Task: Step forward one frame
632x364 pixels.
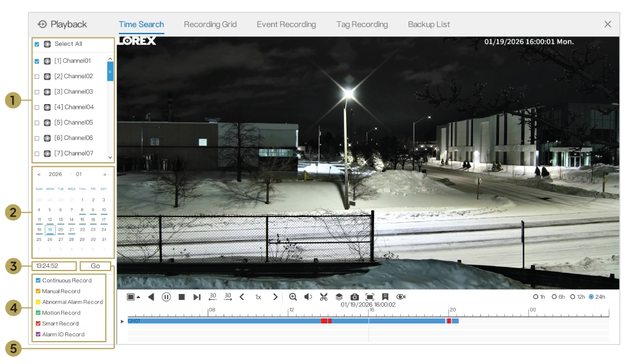Action: pyautogui.click(x=197, y=297)
